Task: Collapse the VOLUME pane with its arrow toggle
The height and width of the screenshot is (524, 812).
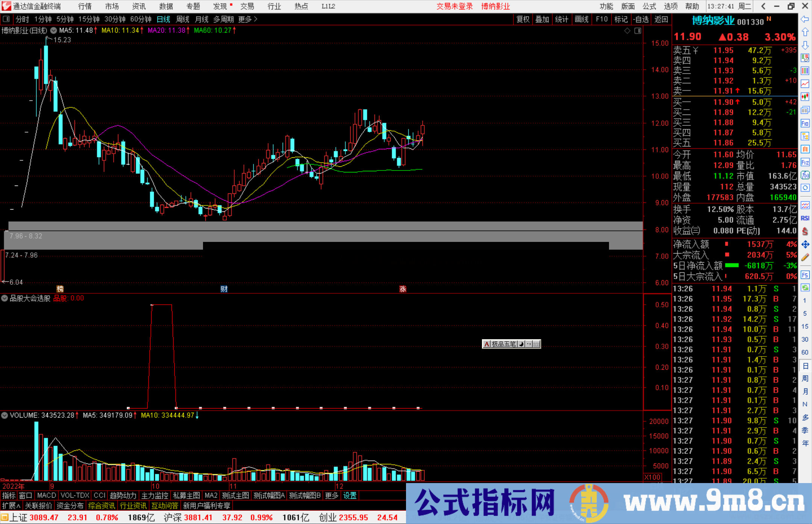Action: [5, 415]
